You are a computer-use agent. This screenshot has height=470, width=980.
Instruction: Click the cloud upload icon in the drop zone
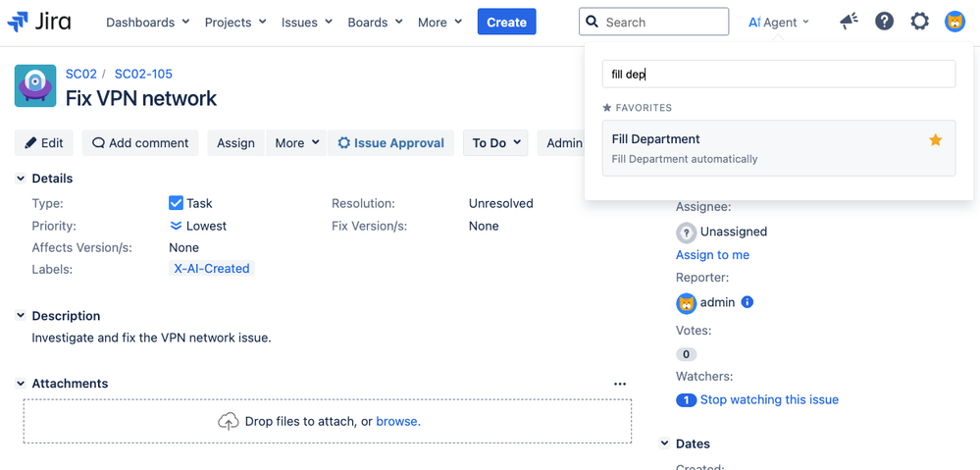229,421
